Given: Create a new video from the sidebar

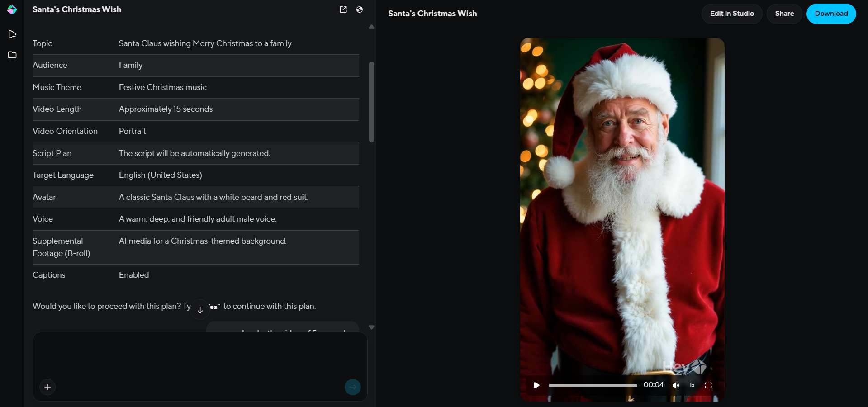Looking at the screenshot, I should coord(12,34).
